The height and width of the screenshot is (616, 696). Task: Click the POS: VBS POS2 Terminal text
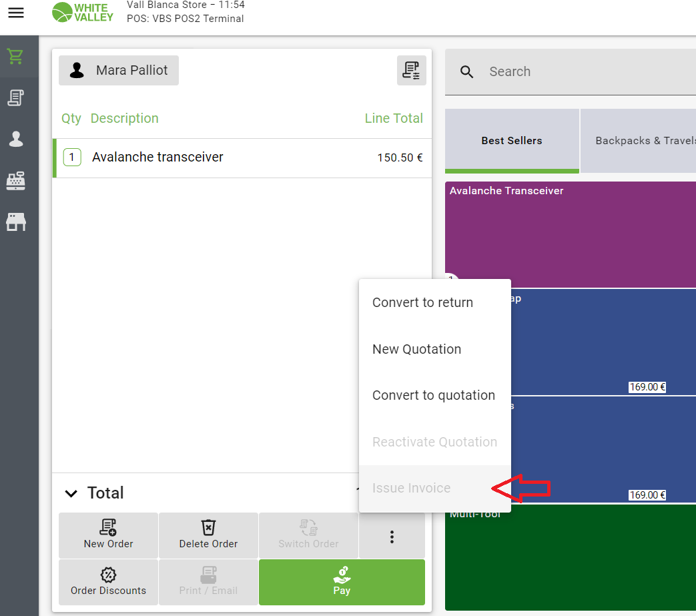[185, 19]
